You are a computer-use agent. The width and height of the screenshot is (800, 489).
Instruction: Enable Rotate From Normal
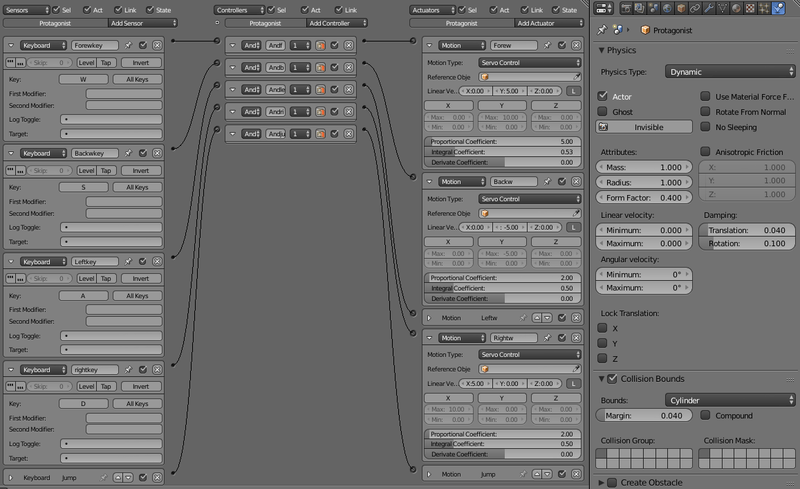pyautogui.click(x=705, y=111)
